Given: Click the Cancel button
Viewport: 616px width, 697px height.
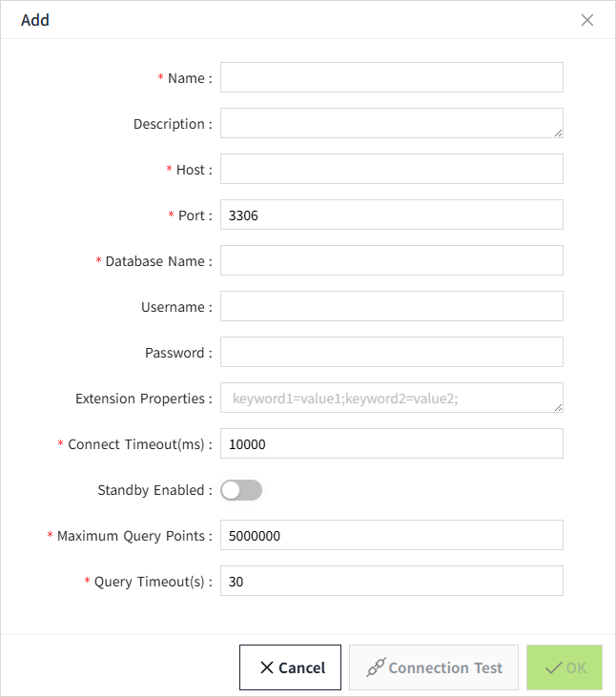Looking at the screenshot, I should 290,667.
